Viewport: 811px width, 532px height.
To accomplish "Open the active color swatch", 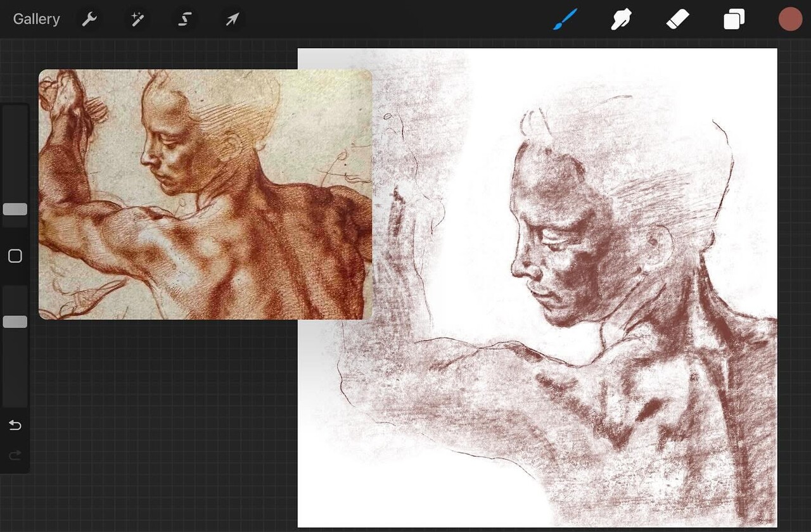I will click(x=790, y=19).
